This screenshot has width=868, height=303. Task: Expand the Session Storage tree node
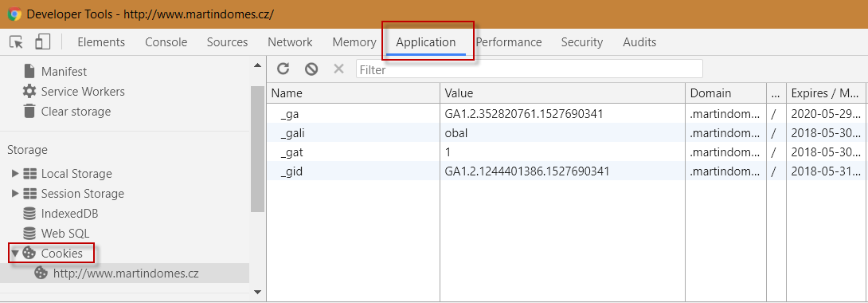coord(15,194)
